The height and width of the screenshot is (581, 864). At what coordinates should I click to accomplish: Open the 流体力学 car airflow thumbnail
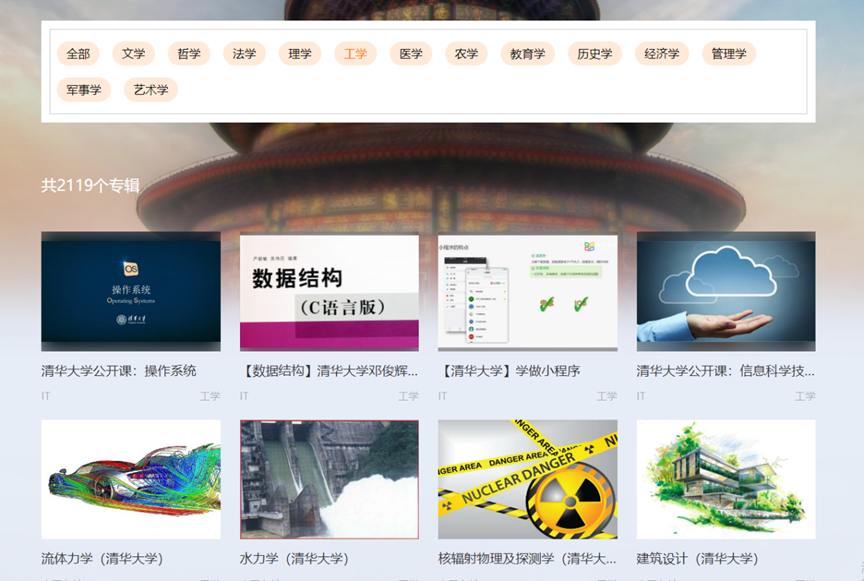[130, 479]
